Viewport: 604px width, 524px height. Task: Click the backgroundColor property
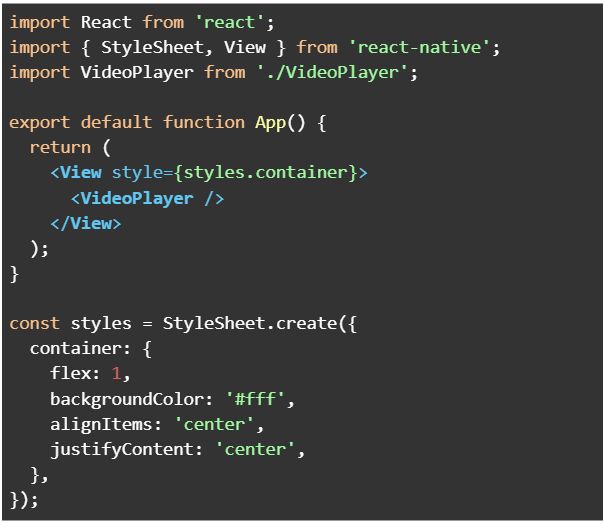coord(127,399)
